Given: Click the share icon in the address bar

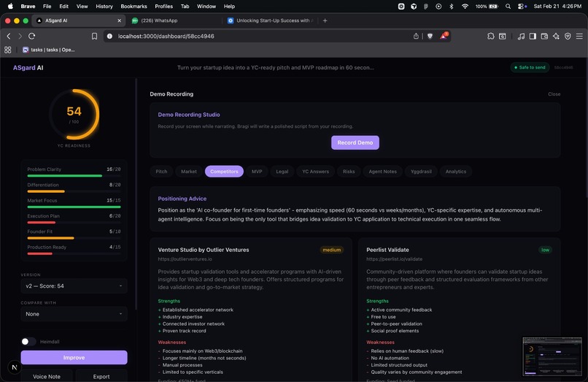Looking at the screenshot, I should [416, 36].
